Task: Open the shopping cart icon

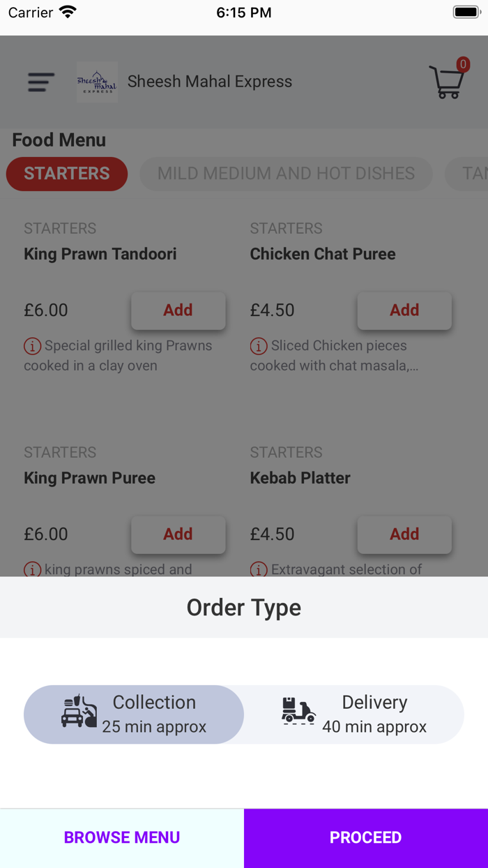Action: coord(447,82)
